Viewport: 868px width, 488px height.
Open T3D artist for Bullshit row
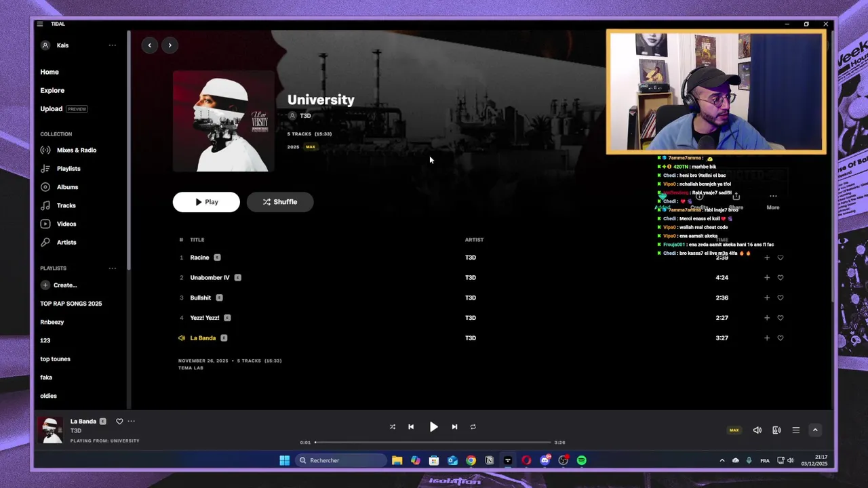(471, 298)
